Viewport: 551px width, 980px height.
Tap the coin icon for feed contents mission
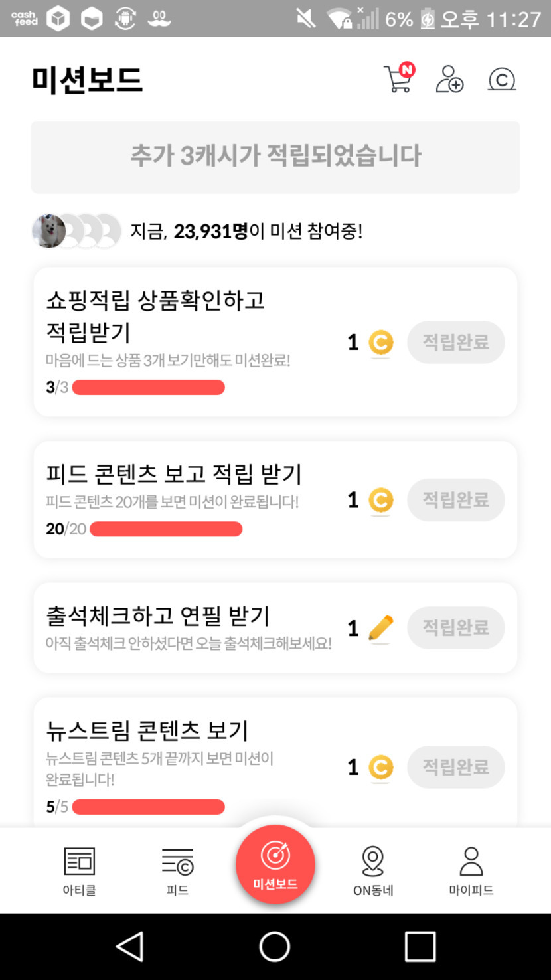pos(380,500)
